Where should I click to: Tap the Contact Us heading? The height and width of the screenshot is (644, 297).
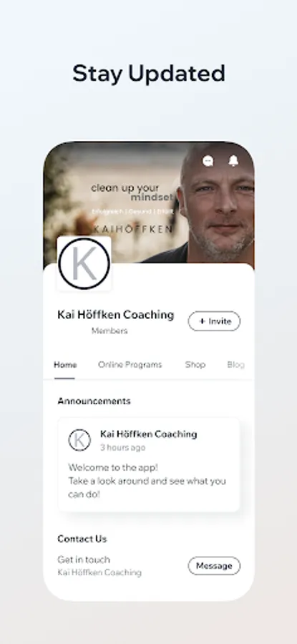82,539
